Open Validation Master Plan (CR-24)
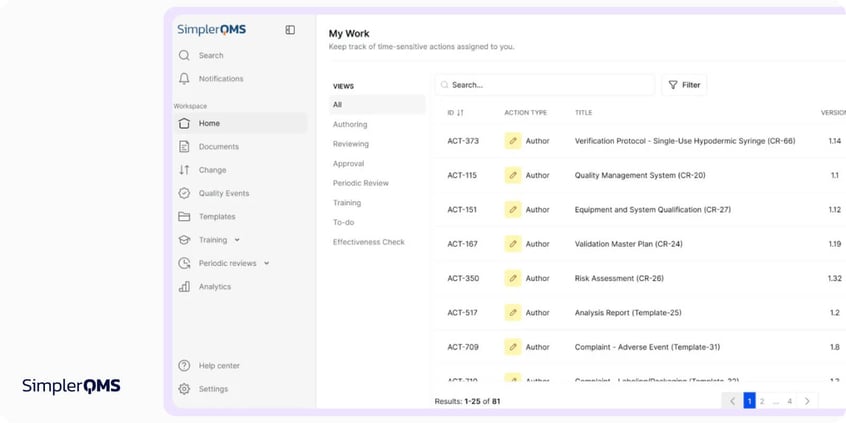Screen dimensions: 846x423 point(629,244)
